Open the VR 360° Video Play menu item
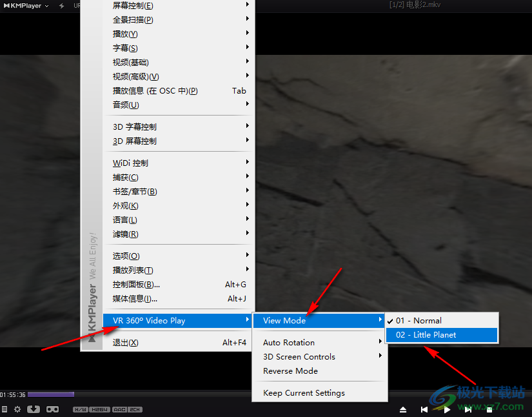The height and width of the screenshot is (417, 532). (177, 321)
